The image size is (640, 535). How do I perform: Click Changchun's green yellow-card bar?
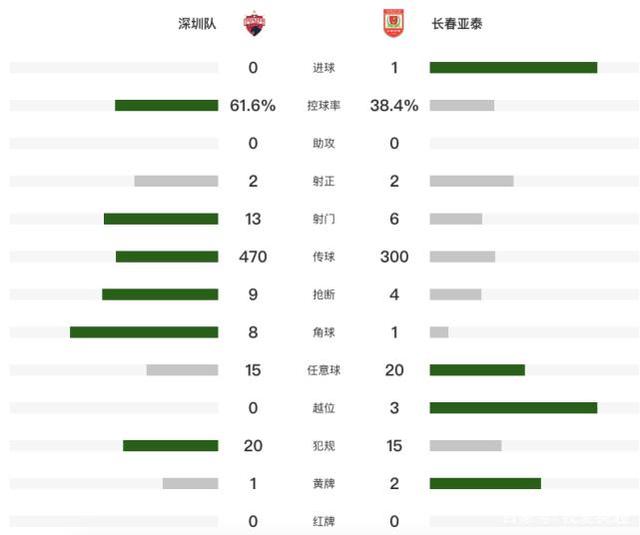pos(485,483)
